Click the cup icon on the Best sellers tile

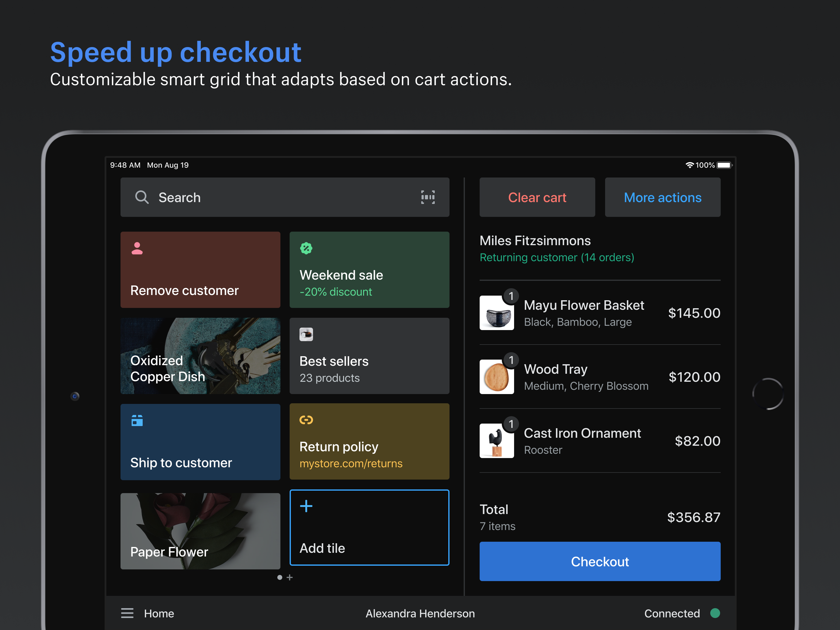[x=306, y=334]
